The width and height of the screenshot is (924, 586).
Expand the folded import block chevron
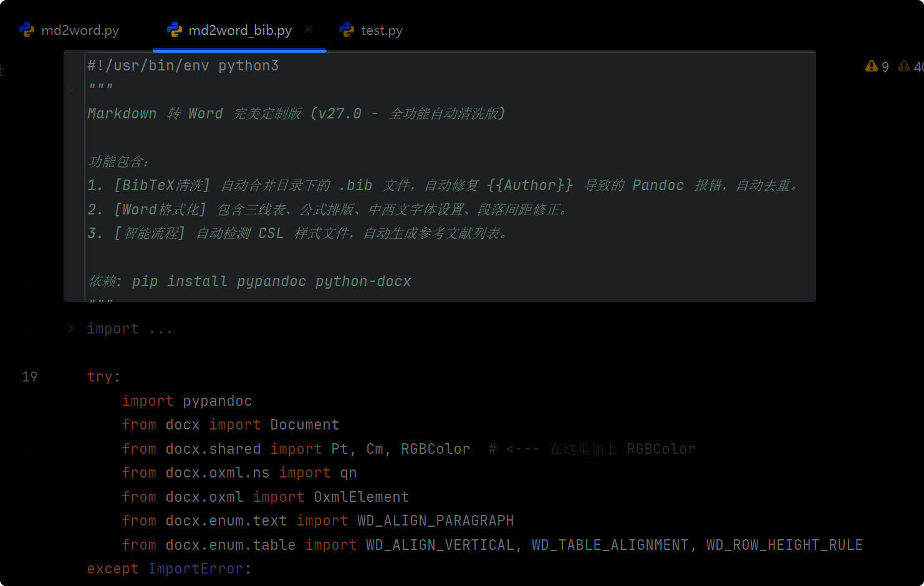coord(70,329)
